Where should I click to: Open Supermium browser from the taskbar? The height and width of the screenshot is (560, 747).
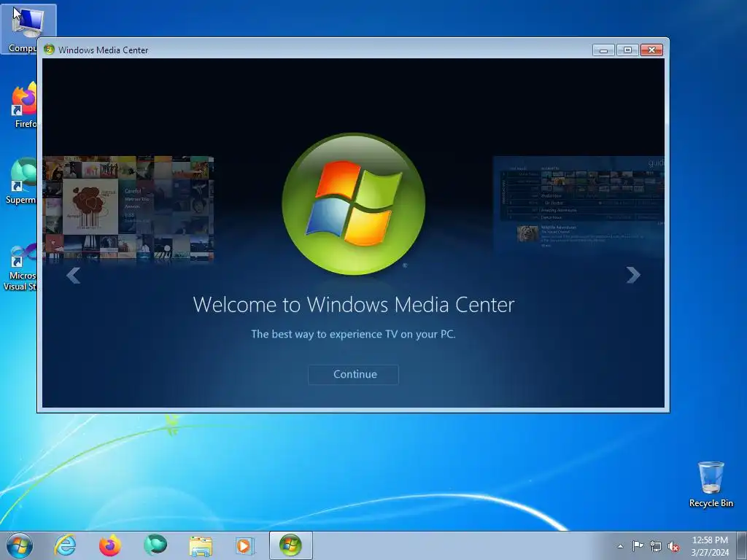click(x=155, y=545)
